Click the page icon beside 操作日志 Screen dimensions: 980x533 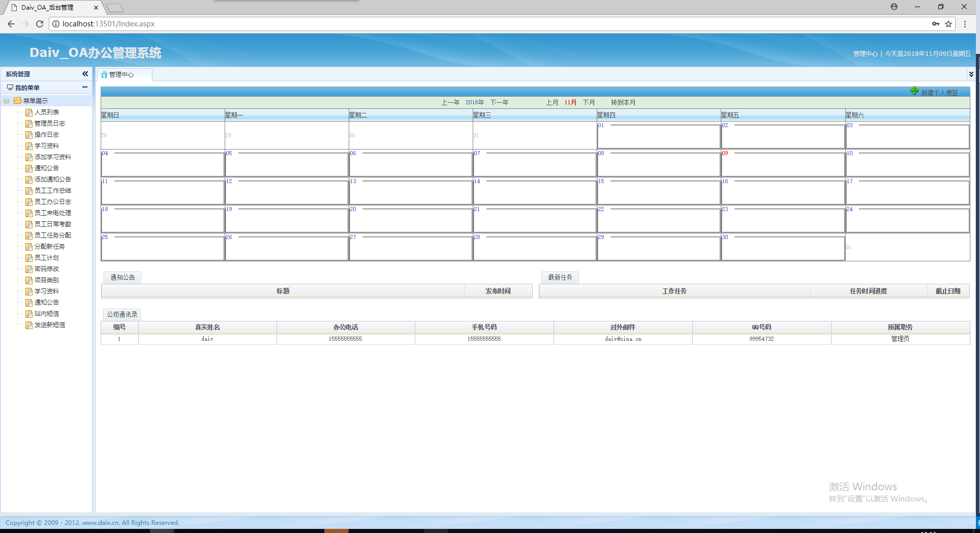(29, 135)
